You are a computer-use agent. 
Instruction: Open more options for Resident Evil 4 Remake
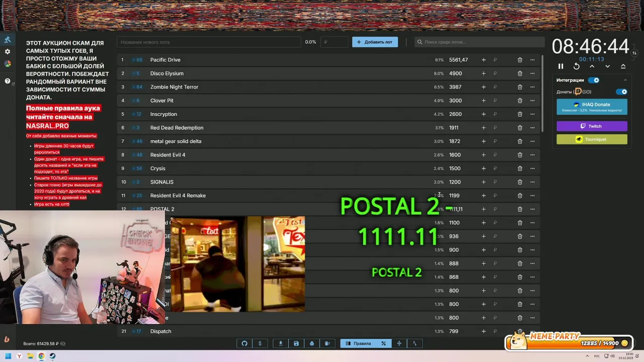point(532,196)
